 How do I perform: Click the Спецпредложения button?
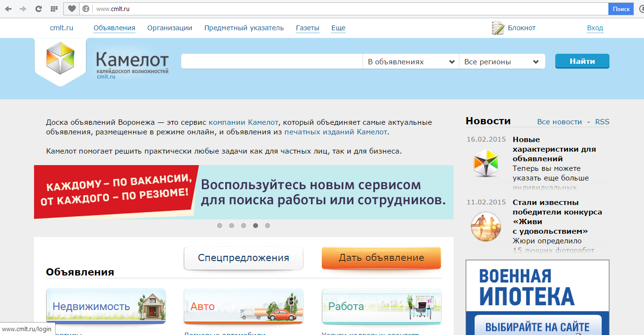[244, 258]
